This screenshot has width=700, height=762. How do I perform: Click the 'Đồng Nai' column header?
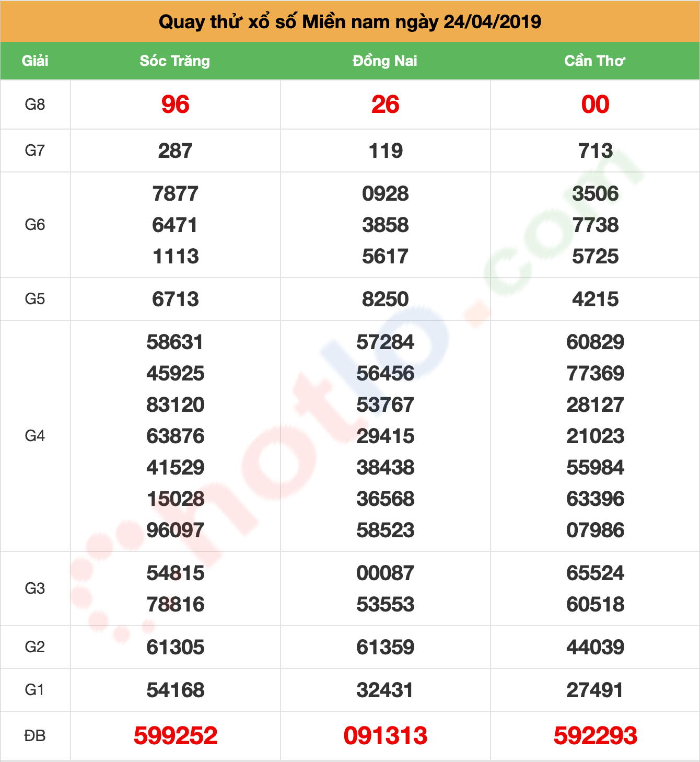[x=385, y=61]
